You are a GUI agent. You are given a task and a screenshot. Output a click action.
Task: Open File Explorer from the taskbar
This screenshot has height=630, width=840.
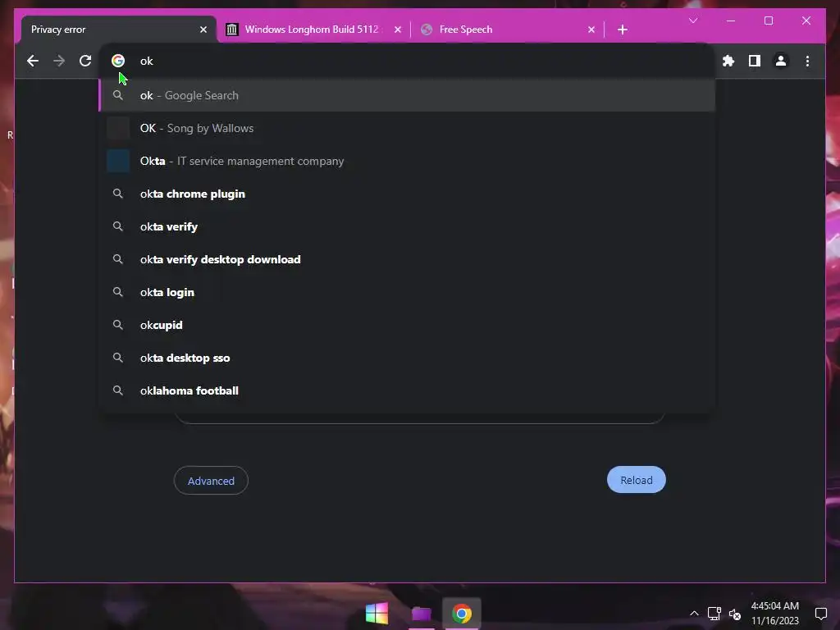click(x=421, y=614)
